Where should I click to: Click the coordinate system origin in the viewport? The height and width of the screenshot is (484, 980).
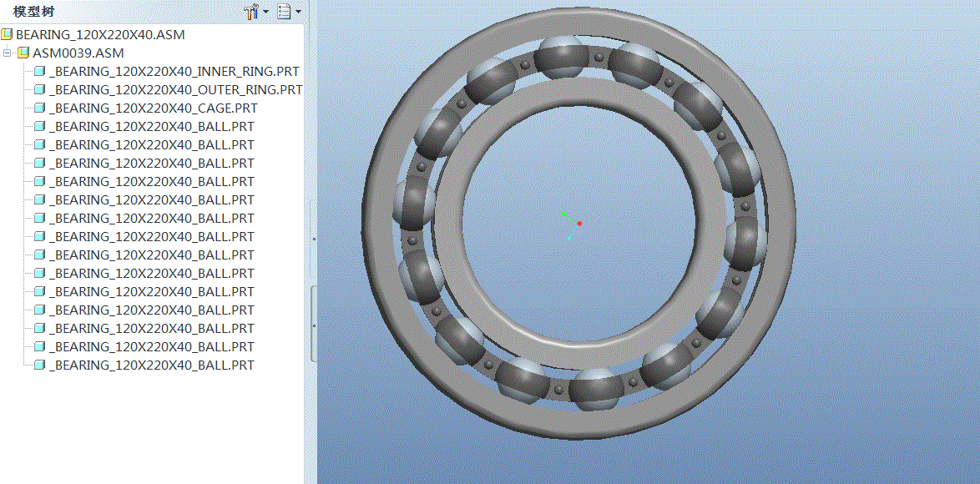coord(579,223)
